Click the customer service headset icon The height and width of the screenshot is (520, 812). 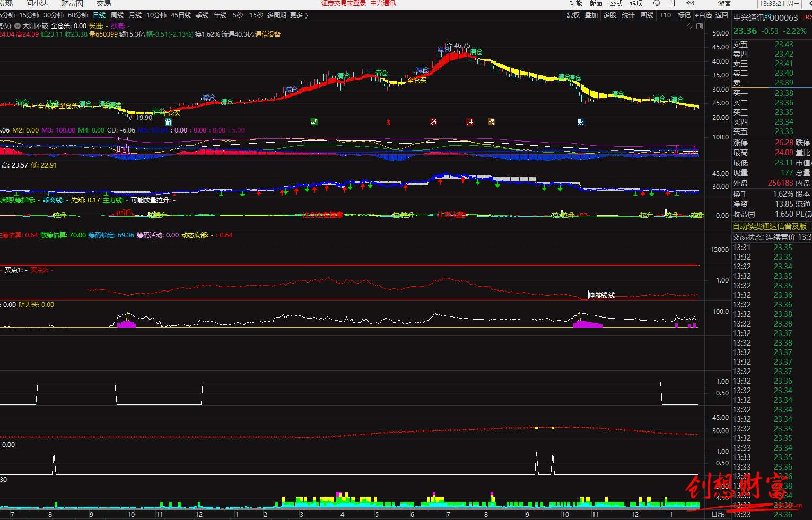(657, 3)
